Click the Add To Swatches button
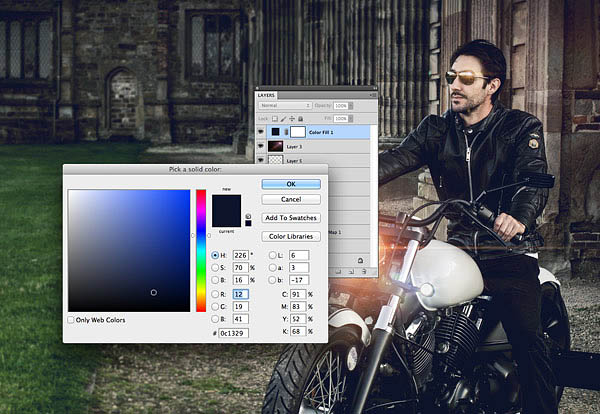This screenshot has height=414, width=600. pyautogui.click(x=291, y=218)
